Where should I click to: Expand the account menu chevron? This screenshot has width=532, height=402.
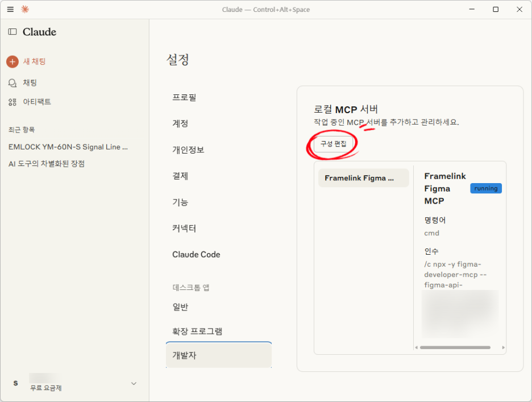click(134, 383)
